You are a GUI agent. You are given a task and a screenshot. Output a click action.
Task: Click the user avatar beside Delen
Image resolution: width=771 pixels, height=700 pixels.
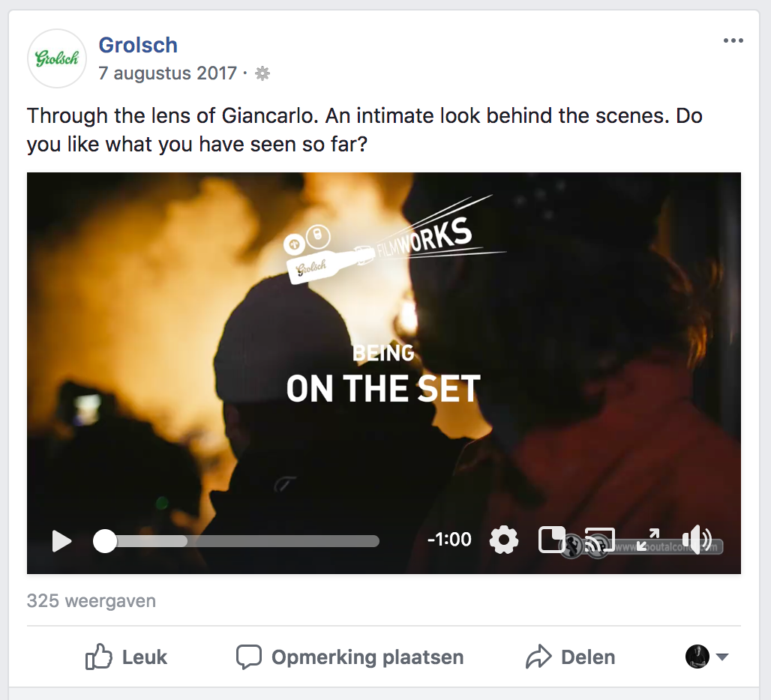tap(697, 657)
